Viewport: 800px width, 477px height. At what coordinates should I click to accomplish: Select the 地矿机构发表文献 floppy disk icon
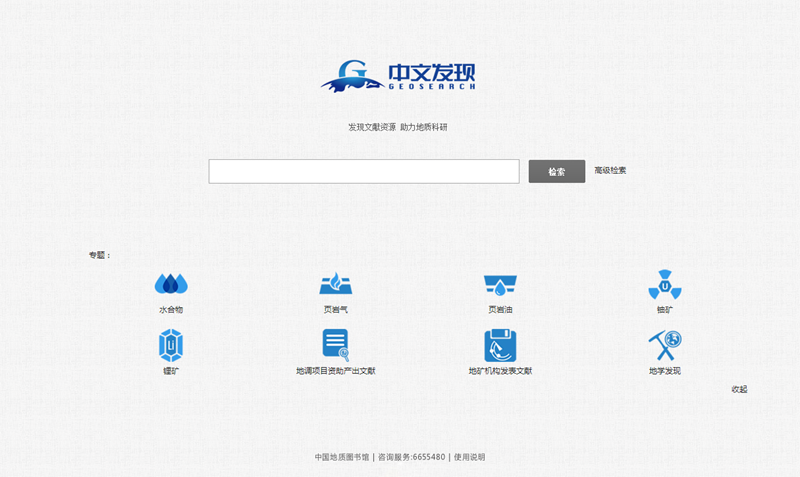pos(500,345)
